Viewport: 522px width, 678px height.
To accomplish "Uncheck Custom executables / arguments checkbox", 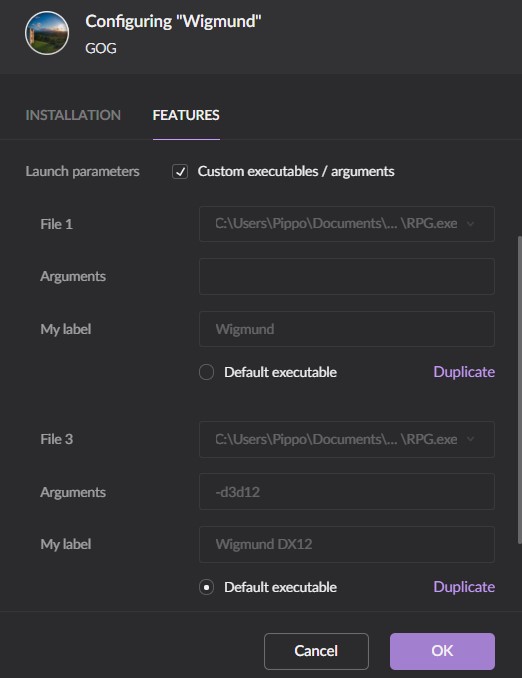I will (x=180, y=172).
